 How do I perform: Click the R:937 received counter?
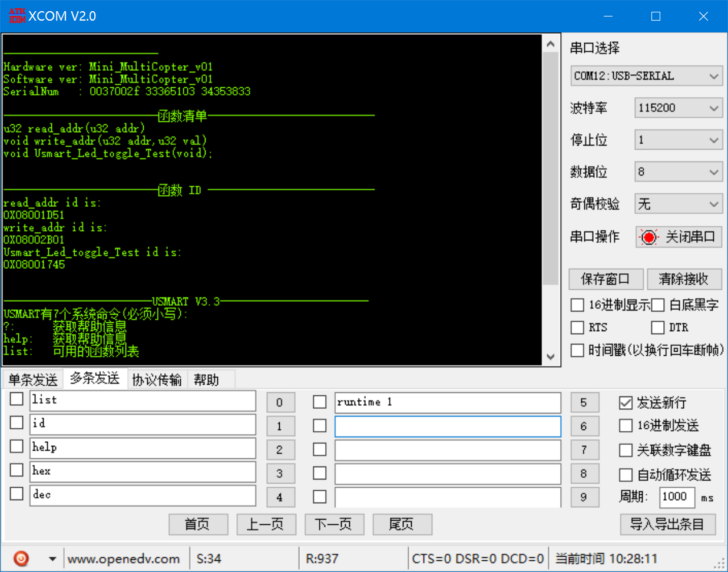coord(322,559)
